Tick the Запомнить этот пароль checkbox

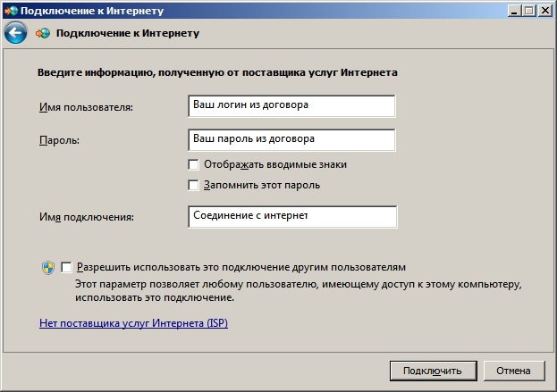pos(193,185)
